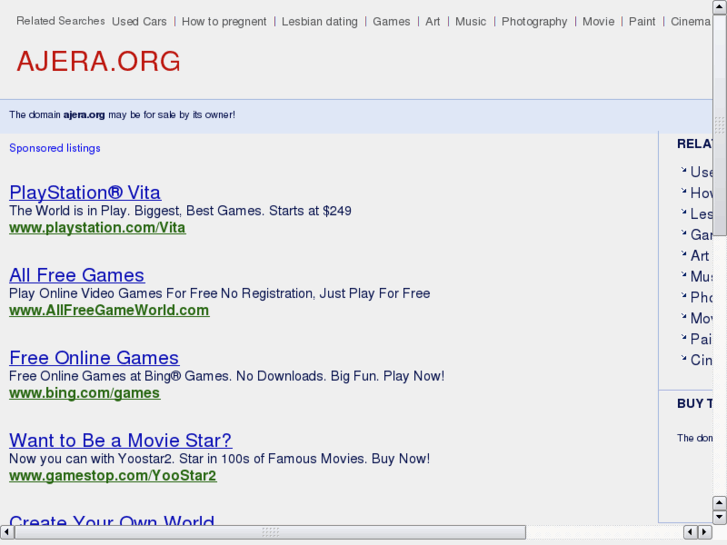Click the PlayStation Vita ad description text

(x=180, y=211)
